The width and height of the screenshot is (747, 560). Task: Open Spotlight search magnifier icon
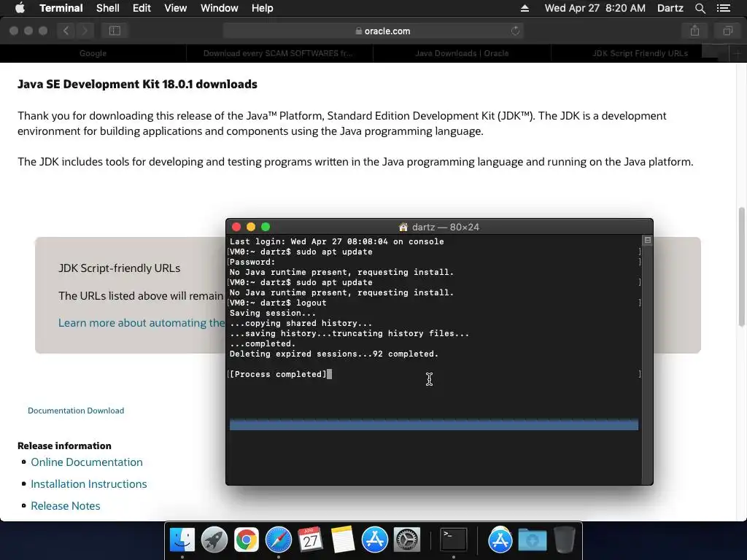click(x=700, y=8)
